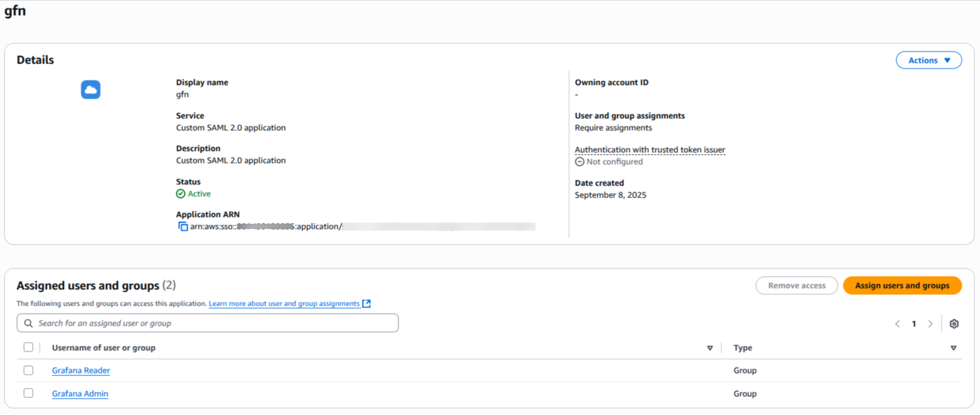Sort by Type column arrow
This screenshot has width=980, height=415.
[x=953, y=348]
